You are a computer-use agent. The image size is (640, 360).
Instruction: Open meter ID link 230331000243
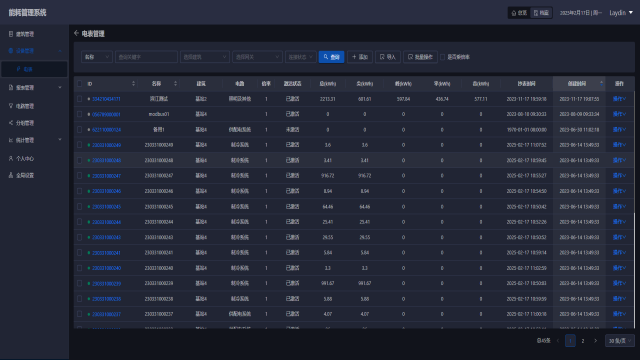coord(106,238)
